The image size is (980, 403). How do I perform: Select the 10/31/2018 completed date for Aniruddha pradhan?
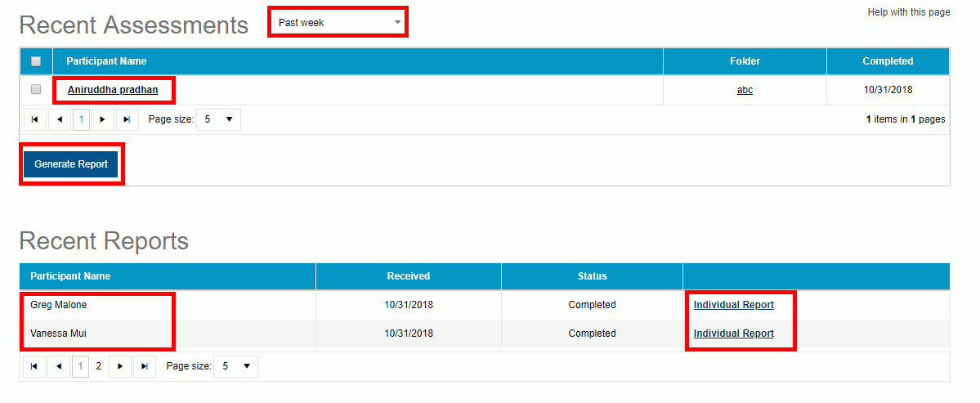(x=888, y=90)
